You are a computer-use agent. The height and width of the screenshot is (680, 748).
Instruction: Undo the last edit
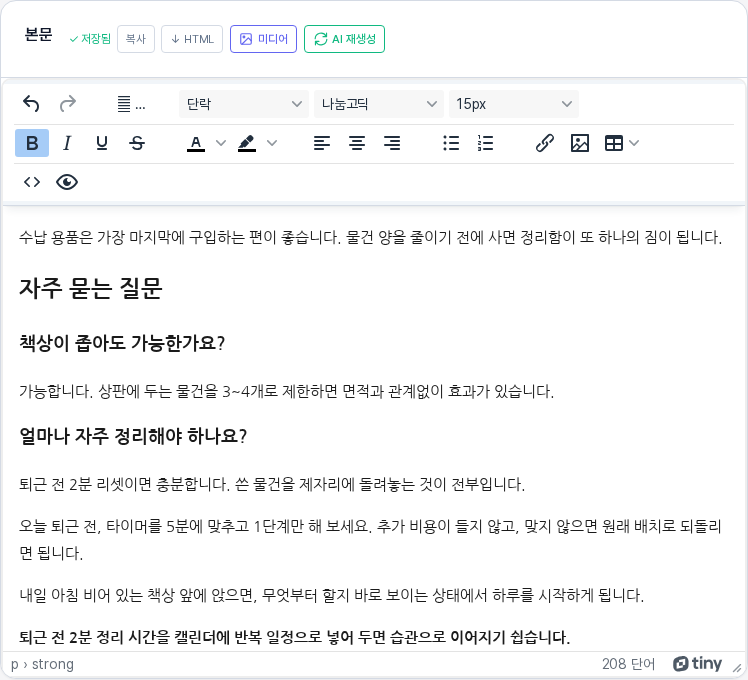[x=31, y=104]
